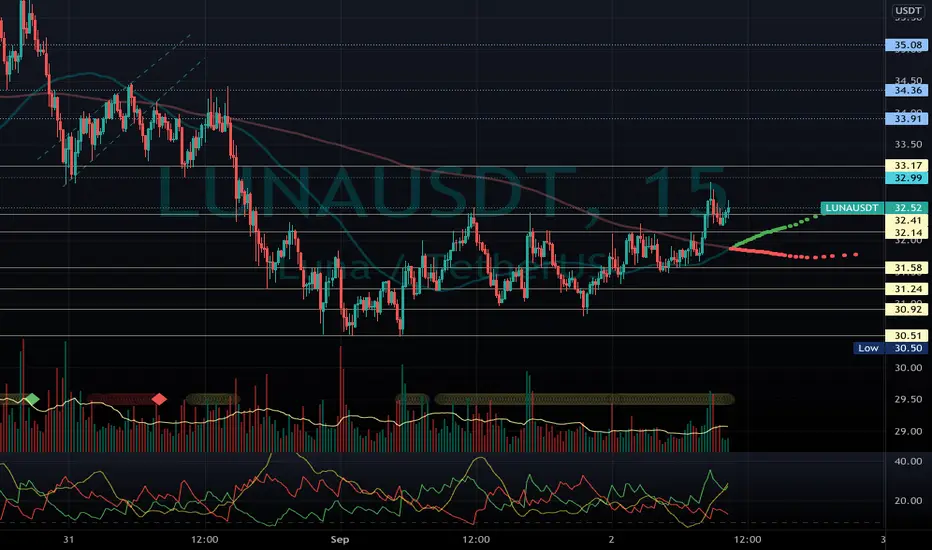Select the 30.92 price level label
This screenshot has height=550, width=932.
pyautogui.click(x=906, y=309)
